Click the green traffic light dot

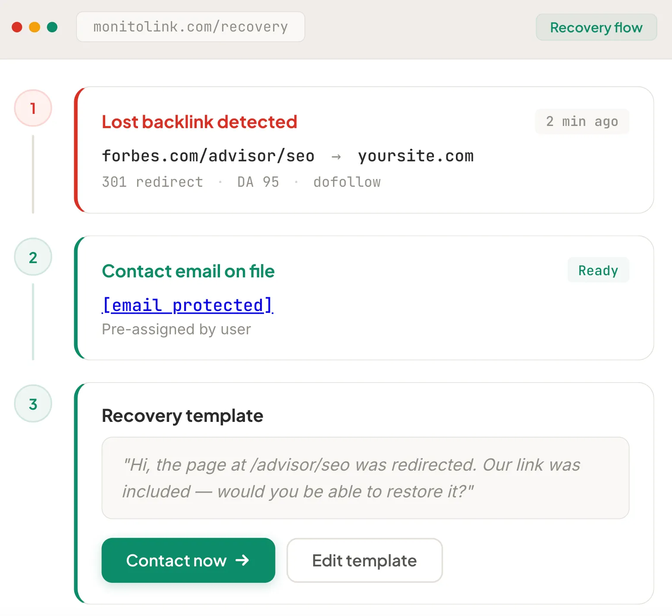tap(53, 27)
